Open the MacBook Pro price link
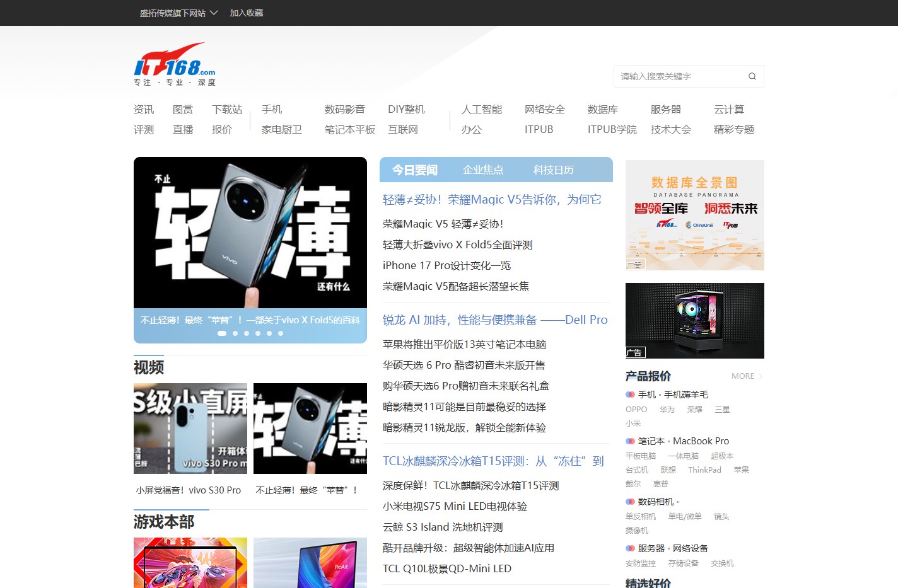The image size is (898, 588). tap(701, 441)
